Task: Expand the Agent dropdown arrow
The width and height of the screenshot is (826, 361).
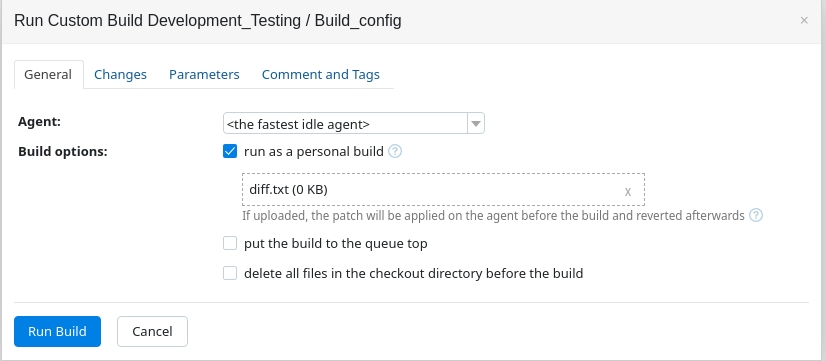Action: [476, 124]
